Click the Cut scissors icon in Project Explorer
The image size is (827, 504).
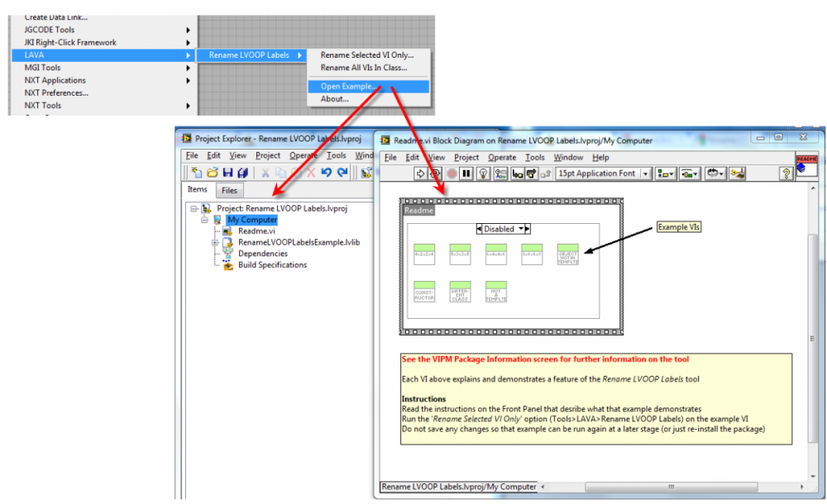click(265, 173)
